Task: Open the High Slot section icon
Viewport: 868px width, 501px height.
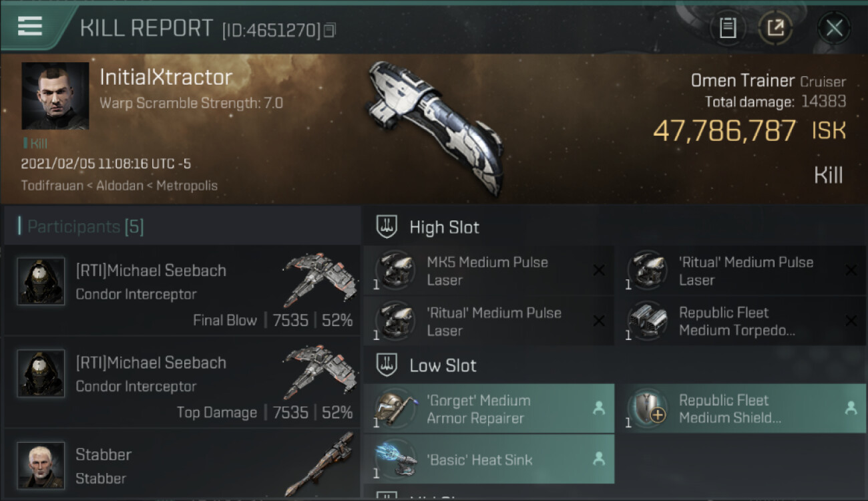Action: [x=388, y=227]
